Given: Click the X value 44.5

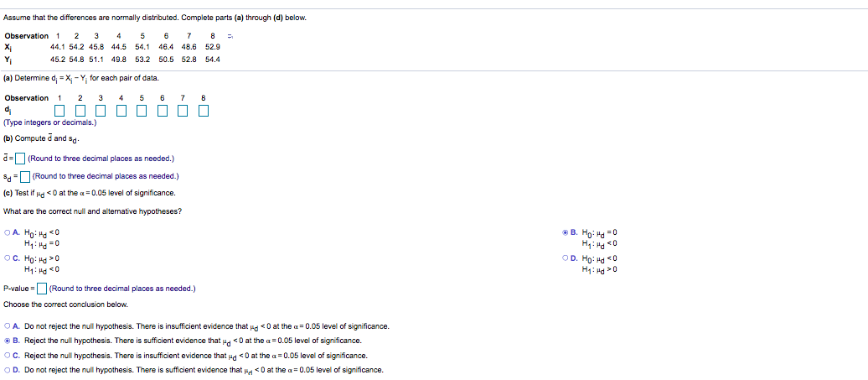Looking at the screenshot, I should [x=118, y=48].
